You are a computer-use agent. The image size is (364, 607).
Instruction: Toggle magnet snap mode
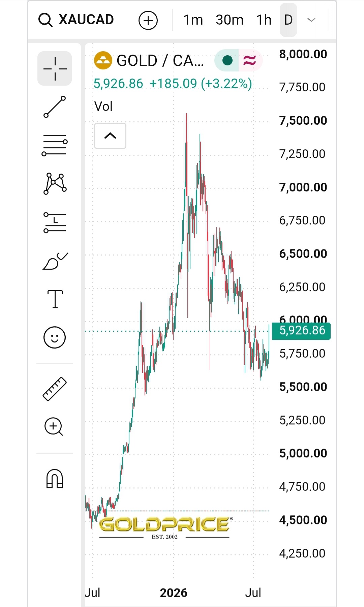55,479
